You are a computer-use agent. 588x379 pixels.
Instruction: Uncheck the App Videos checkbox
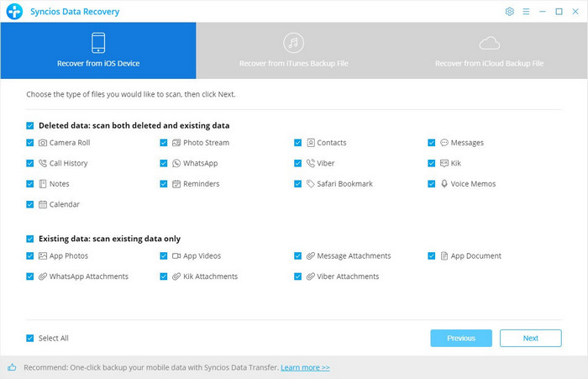[x=164, y=256]
